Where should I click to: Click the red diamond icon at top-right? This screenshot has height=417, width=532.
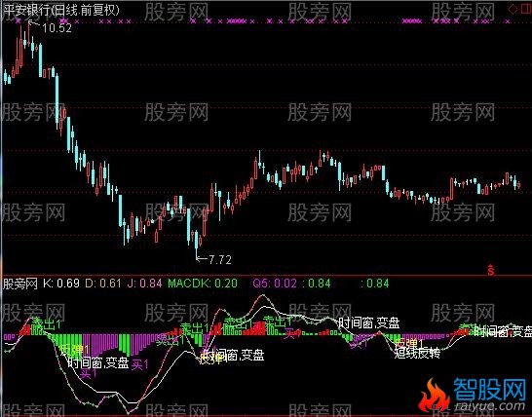click(513, 9)
